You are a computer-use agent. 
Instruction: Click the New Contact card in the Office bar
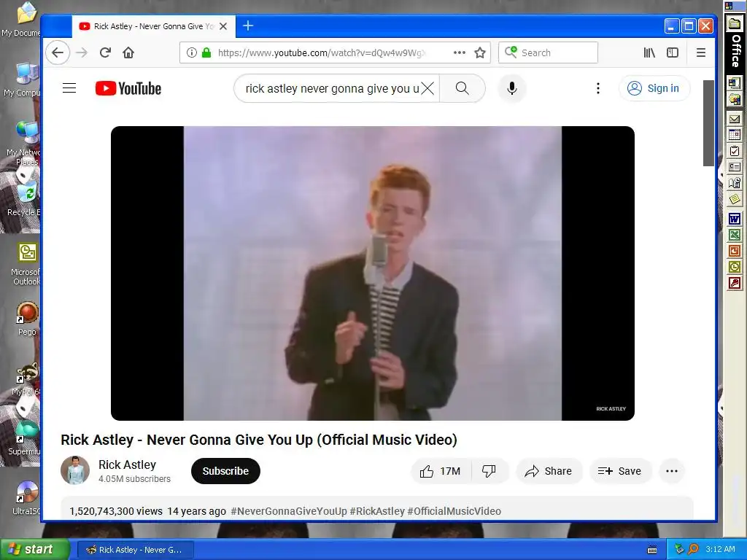click(734, 167)
